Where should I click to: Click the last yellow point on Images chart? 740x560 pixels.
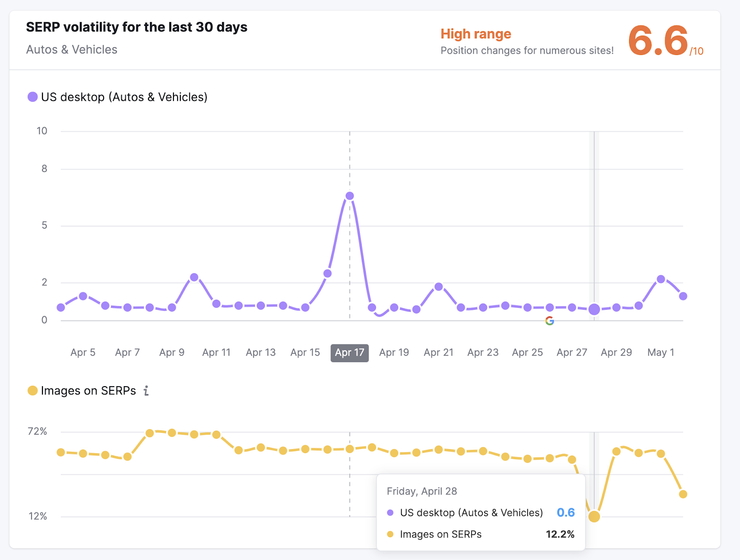683,494
